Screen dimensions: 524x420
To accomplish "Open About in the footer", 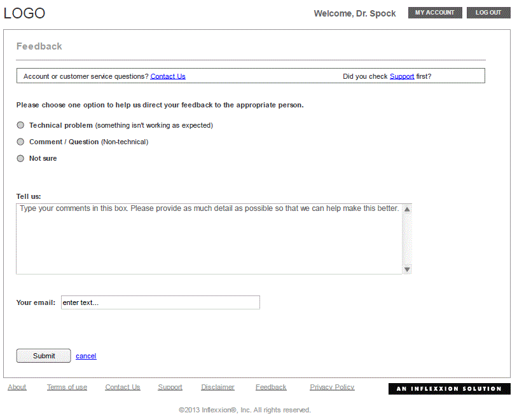I will 17,388.
